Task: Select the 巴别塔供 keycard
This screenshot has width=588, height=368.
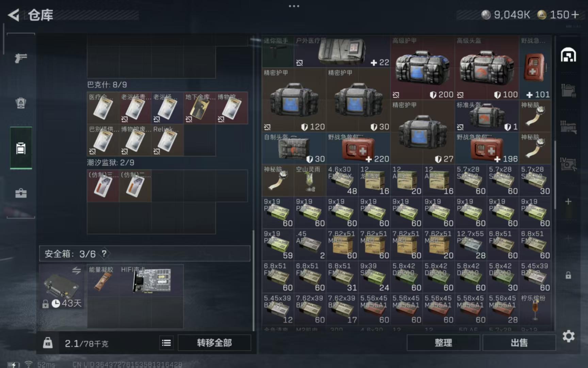Action: coord(103,140)
